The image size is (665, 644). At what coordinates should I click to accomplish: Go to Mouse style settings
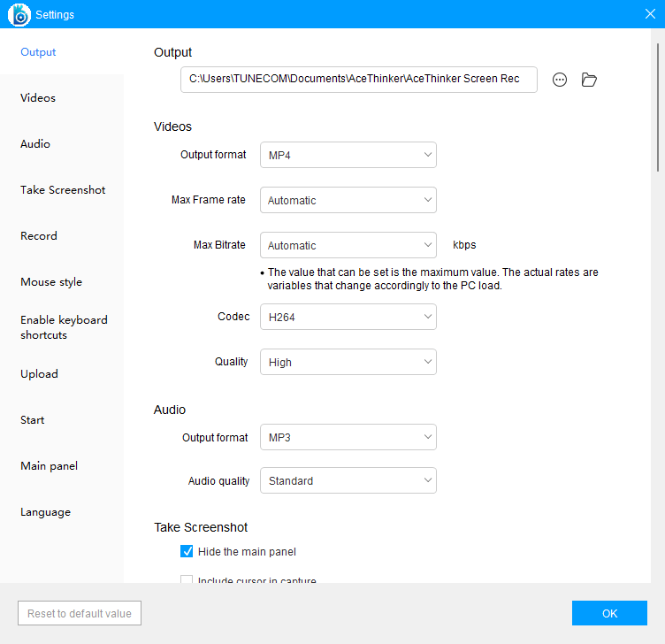point(51,282)
